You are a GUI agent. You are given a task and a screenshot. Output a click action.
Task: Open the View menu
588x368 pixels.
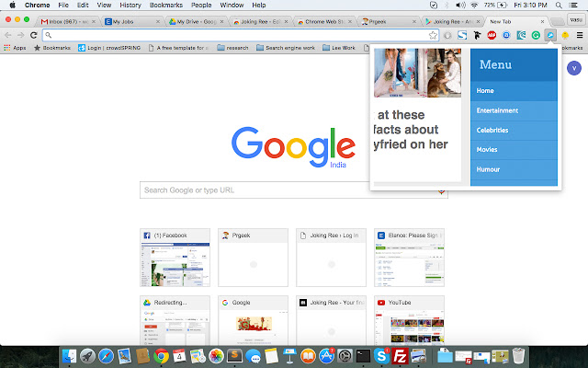(x=104, y=5)
